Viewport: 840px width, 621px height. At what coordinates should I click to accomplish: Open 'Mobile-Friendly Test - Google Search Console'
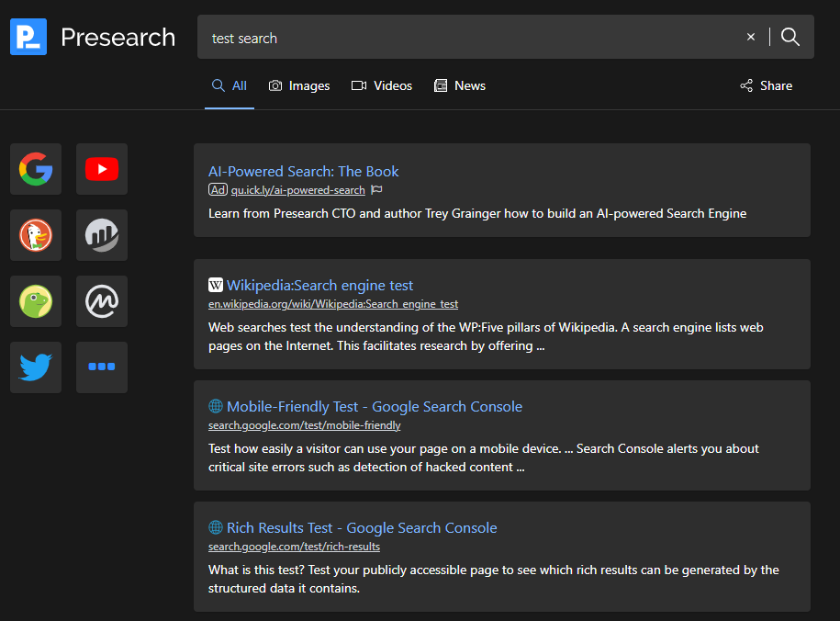tap(375, 406)
